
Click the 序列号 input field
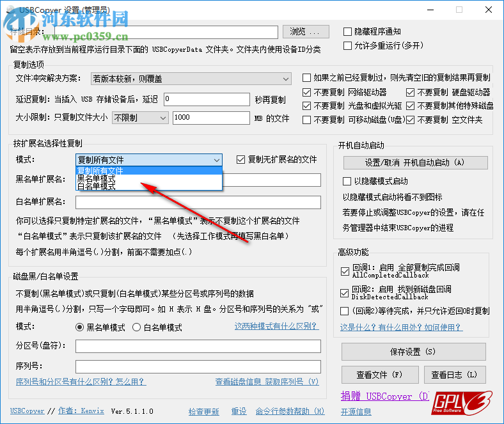[198, 366]
